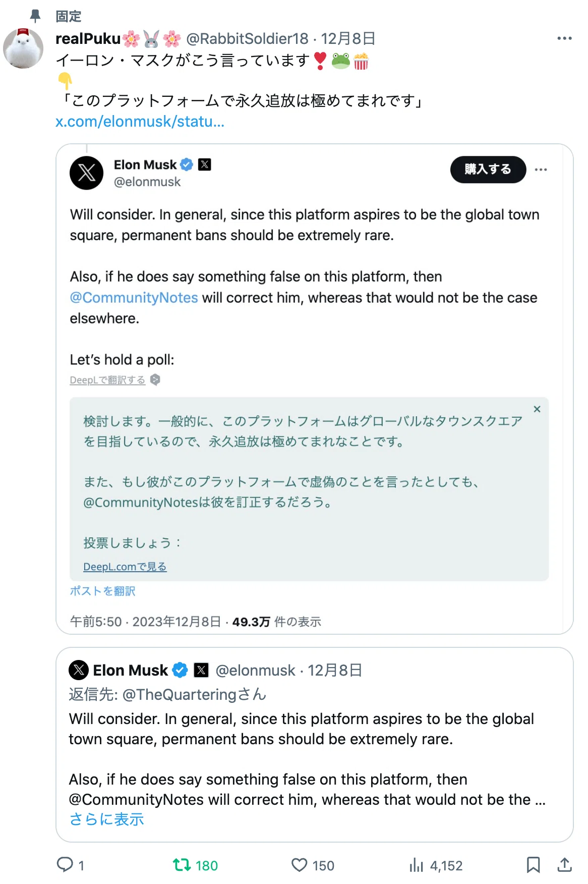Open Elon Musk's X avatar in embedded tweet

pos(86,173)
